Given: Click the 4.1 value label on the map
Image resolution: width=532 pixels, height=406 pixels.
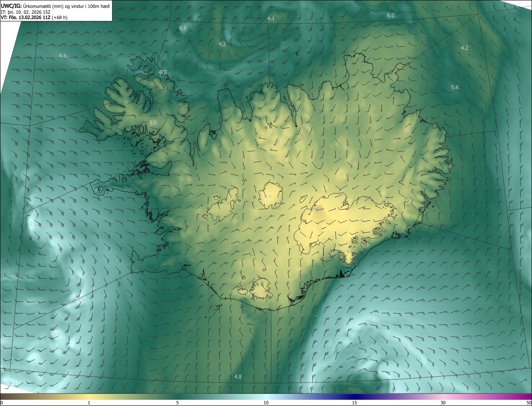Looking at the screenshot, I should pyautogui.click(x=271, y=19).
